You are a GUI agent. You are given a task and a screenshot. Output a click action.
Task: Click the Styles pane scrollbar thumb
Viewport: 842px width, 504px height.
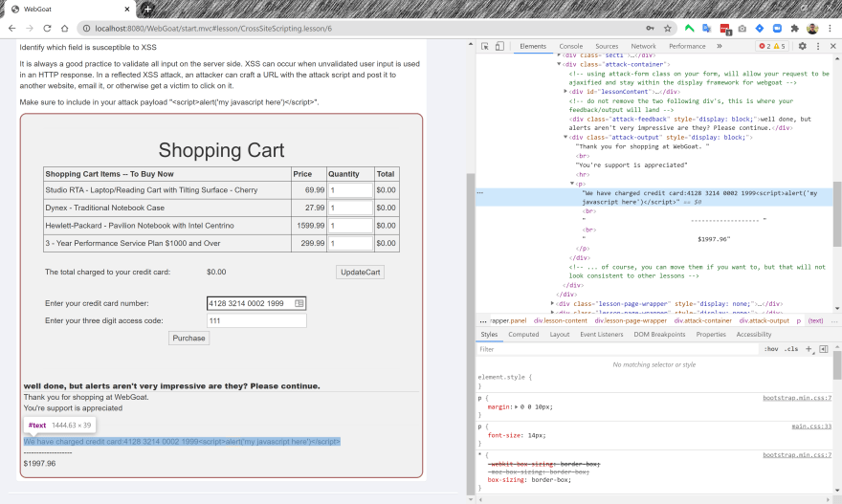click(x=837, y=365)
